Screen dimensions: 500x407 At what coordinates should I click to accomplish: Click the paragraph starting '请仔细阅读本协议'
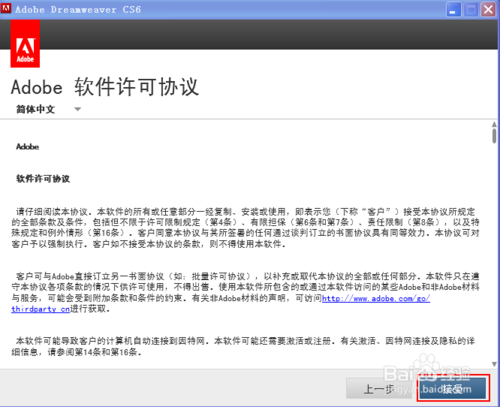(245, 228)
